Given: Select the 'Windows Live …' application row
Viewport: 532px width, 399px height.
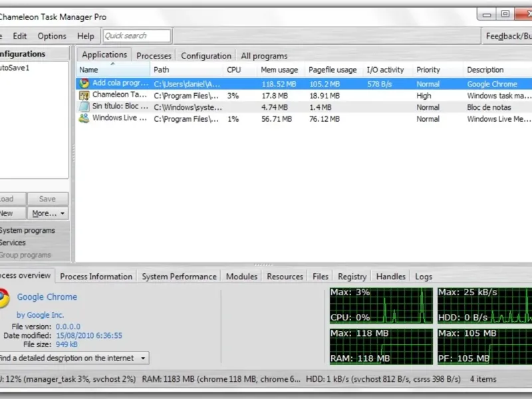Looking at the screenshot, I should click(x=304, y=118).
